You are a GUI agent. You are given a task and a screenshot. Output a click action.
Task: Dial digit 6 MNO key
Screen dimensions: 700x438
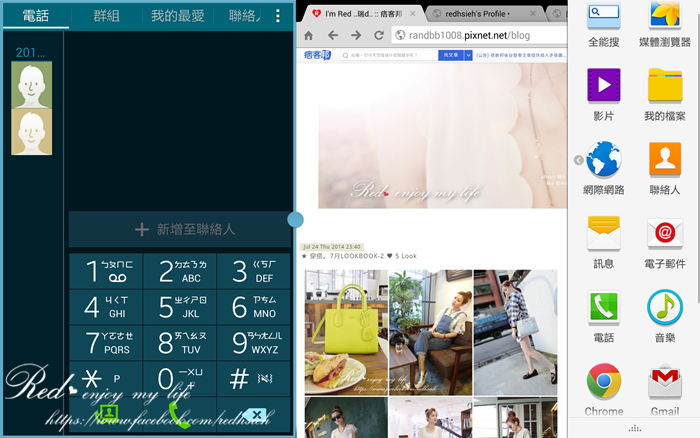pos(254,307)
